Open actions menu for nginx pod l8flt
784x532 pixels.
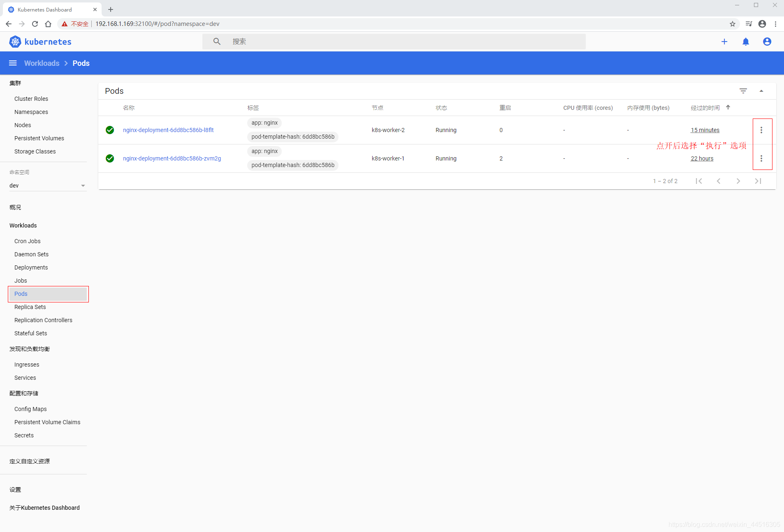[761, 130]
